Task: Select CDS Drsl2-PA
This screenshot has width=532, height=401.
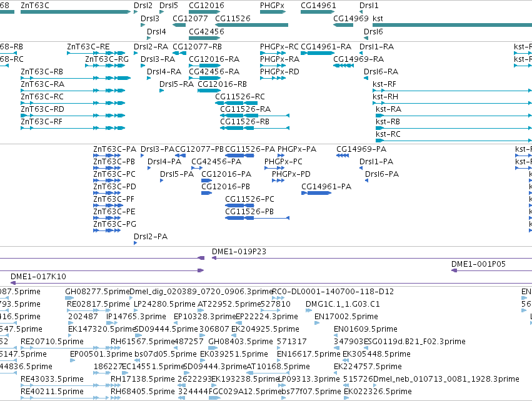Action: pos(151,237)
